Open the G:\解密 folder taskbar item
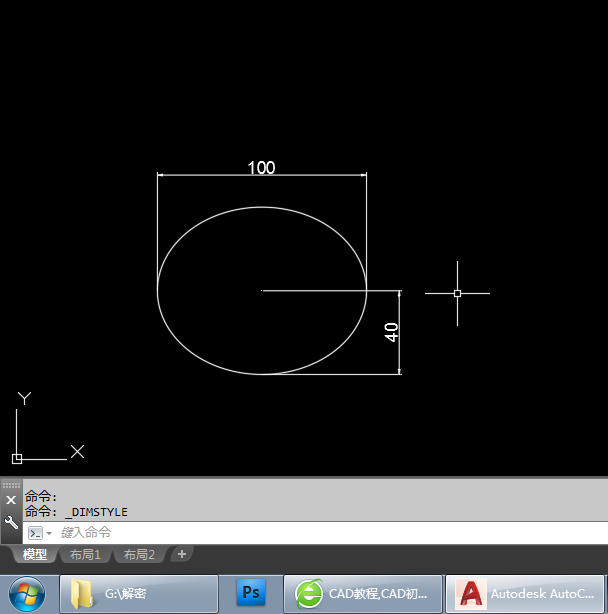608x614 pixels. [139, 594]
